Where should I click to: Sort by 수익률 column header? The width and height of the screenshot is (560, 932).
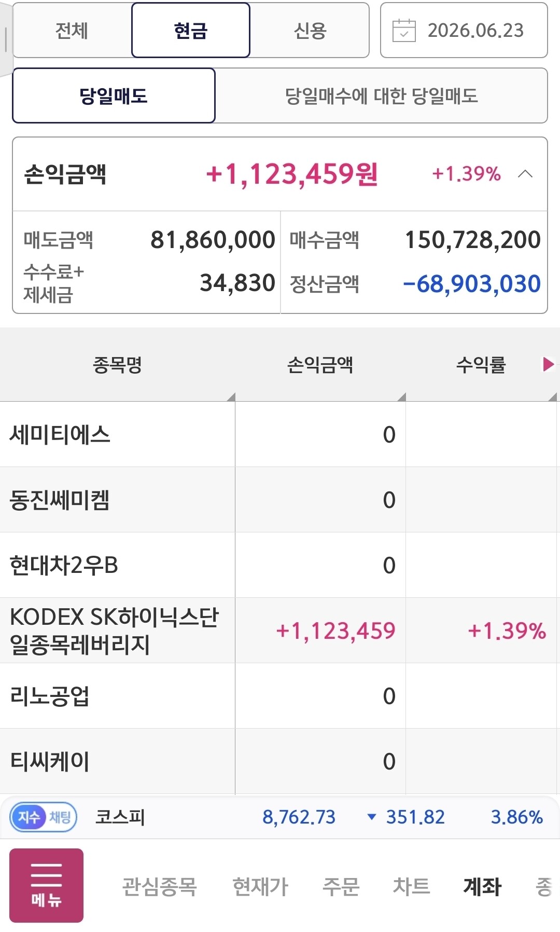[481, 365]
